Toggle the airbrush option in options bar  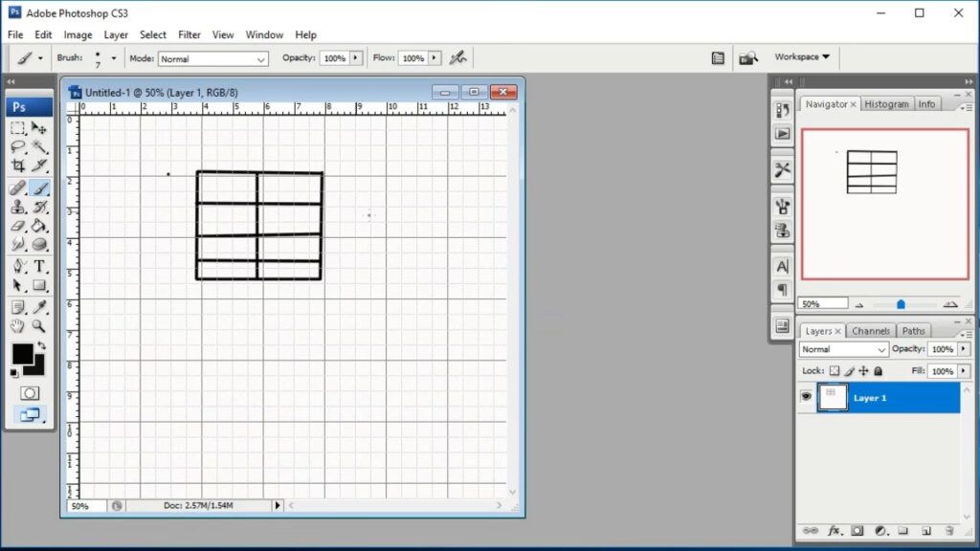pos(458,57)
